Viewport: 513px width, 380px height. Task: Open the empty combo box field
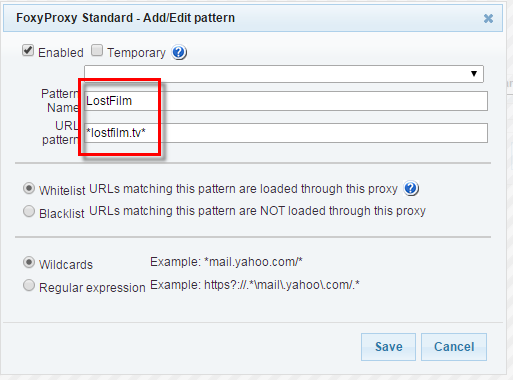(x=284, y=74)
